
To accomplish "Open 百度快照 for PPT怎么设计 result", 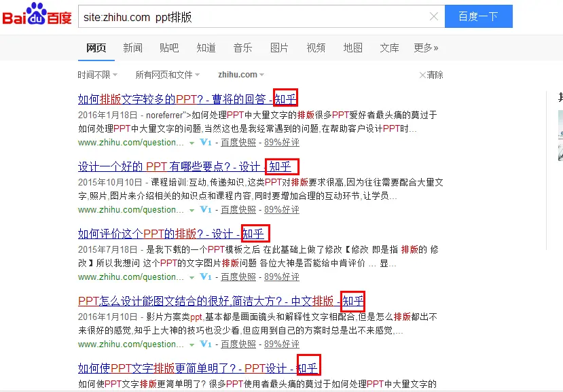I will 238,344.
